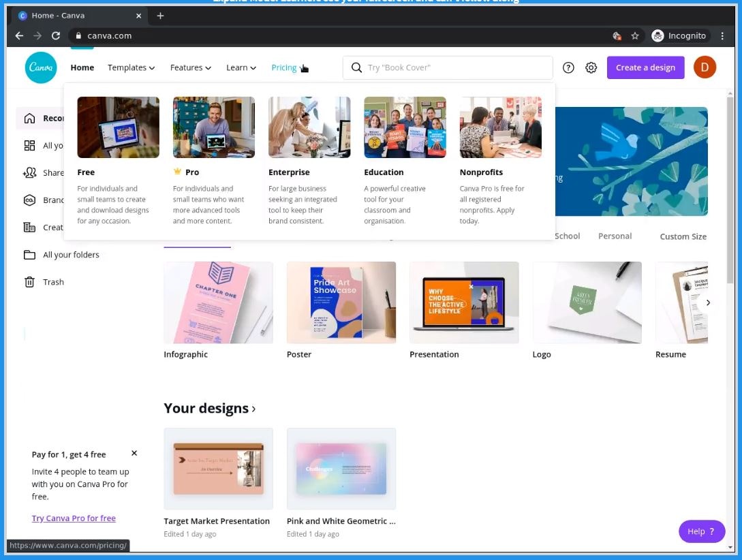Create a Resume design thumbnail

pos(681,302)
